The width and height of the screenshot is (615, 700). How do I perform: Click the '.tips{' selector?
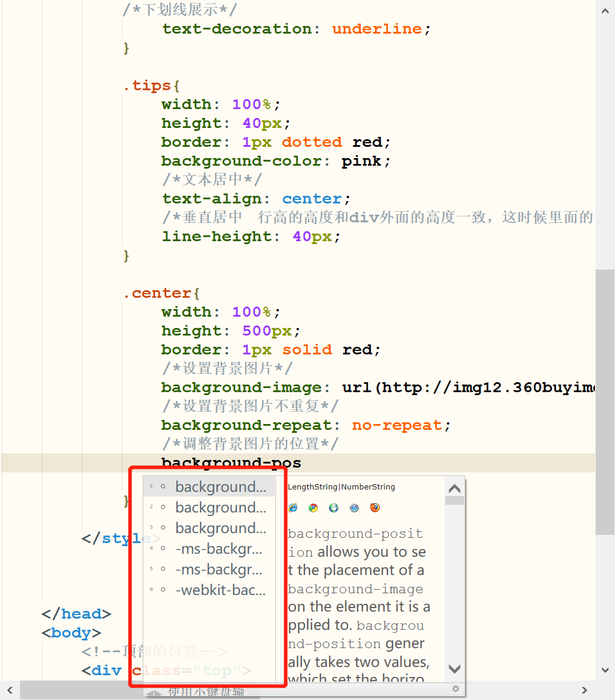[x=151, y=86]
